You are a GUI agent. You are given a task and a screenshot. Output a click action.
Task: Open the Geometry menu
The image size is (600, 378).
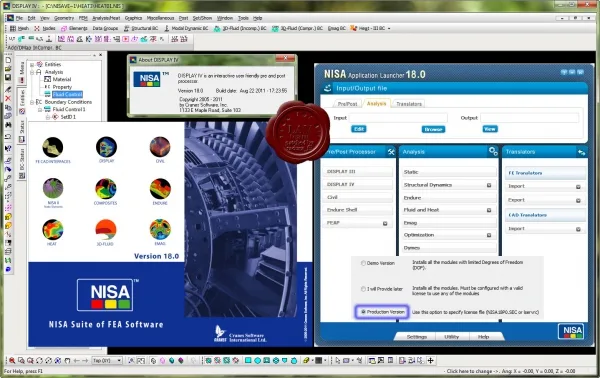[64, 18]
